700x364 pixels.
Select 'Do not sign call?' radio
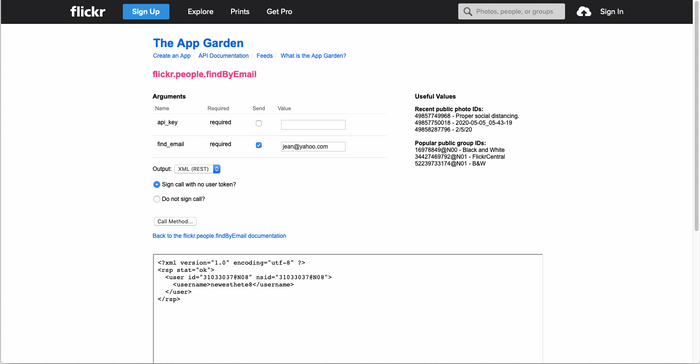[157, 199]
